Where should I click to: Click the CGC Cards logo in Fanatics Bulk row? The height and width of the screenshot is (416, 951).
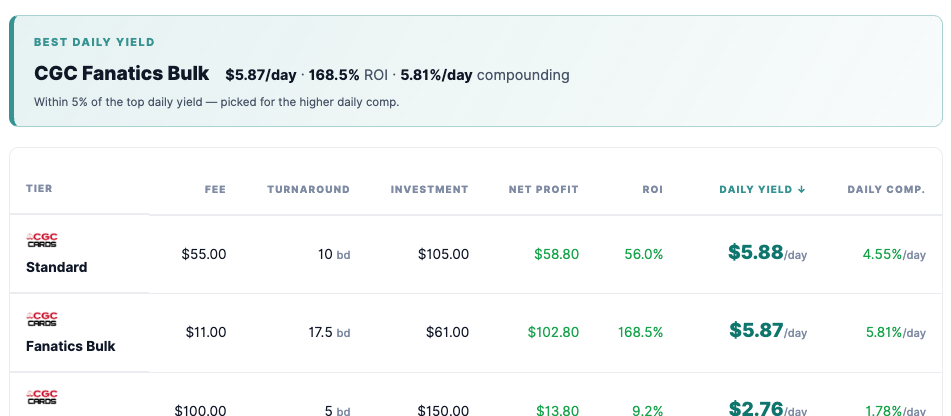tap(42, 319)
